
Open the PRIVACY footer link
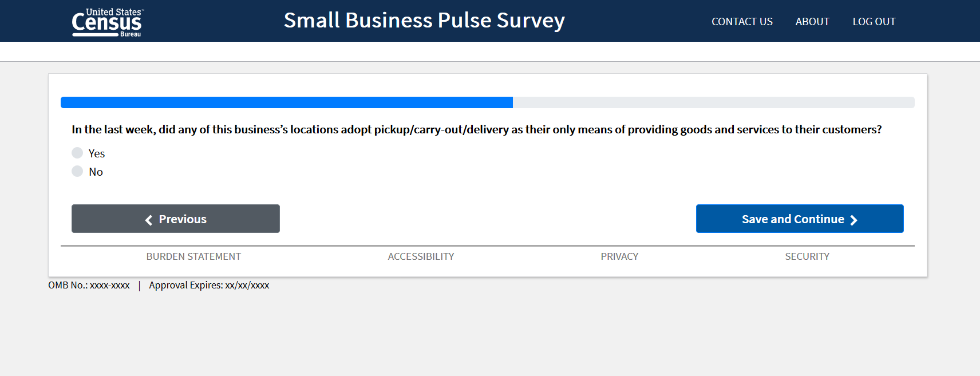(x=619, y=256)
